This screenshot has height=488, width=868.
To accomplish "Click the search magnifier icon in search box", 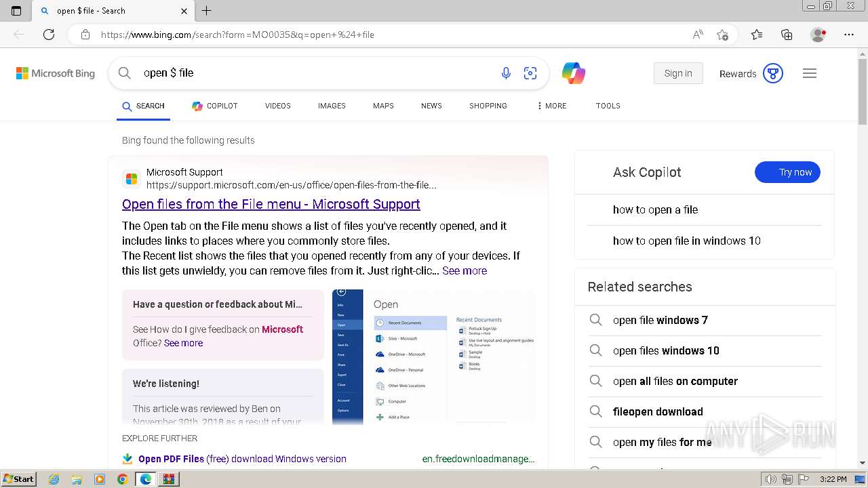I will point(124,73).
